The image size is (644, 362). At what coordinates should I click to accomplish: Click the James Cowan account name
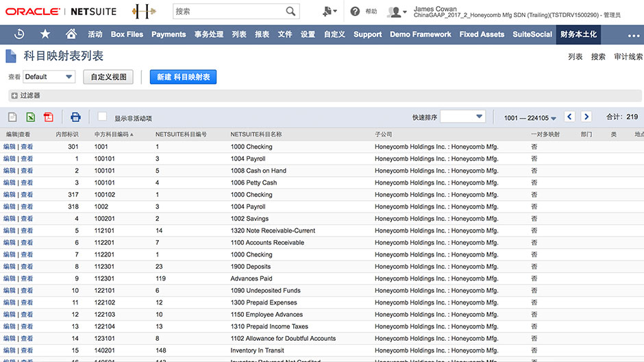click(x=435, y=9)
